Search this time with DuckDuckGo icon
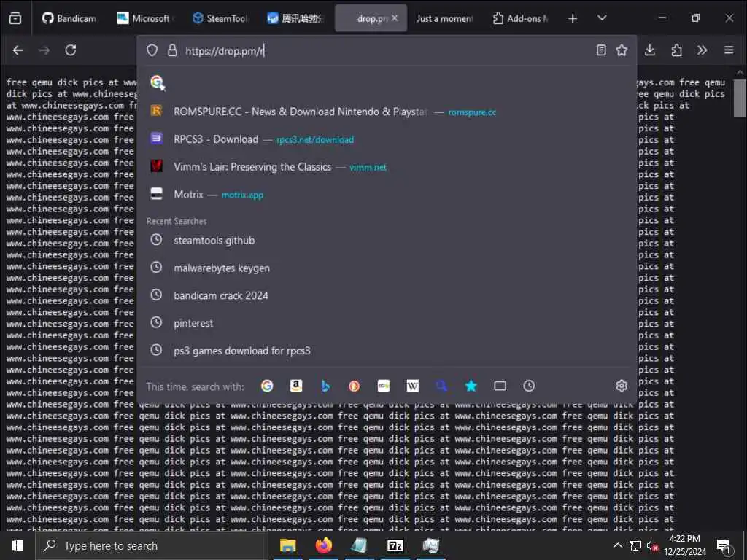Viewport: 747px width, 560px height. pos(354,386)
